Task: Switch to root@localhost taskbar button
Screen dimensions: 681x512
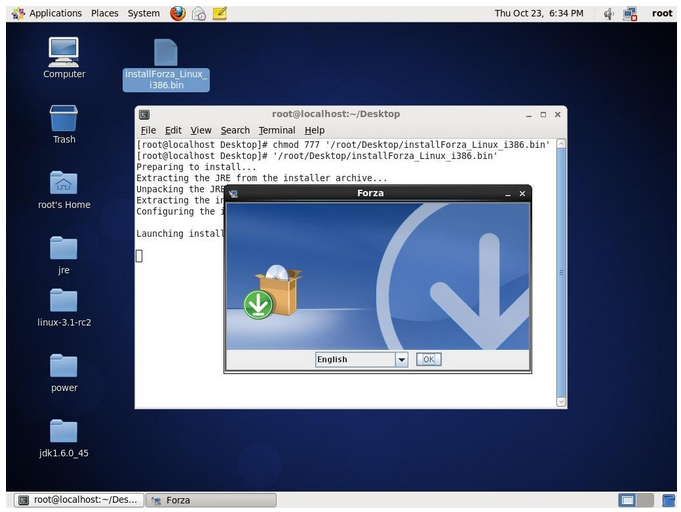Action: coord(79,500)
